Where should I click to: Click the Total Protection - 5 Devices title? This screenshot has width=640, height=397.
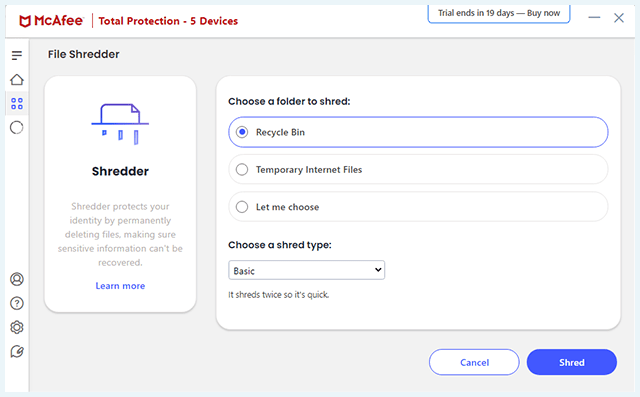(168, 21)
